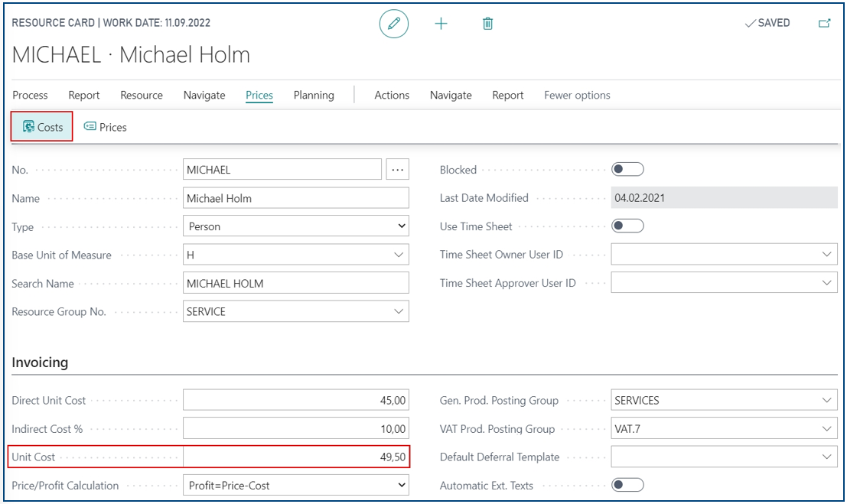This screenshot has width=847, height=504.
Task: Click the Direct Unit Cost label
Action: (49, 400)
